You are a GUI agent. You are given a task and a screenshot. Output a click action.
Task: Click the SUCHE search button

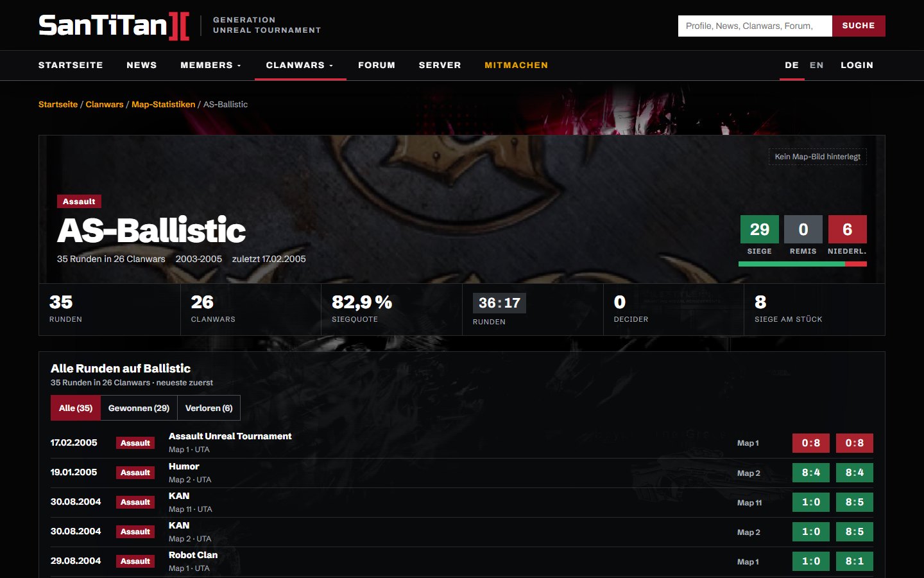(x=859, y=26)
